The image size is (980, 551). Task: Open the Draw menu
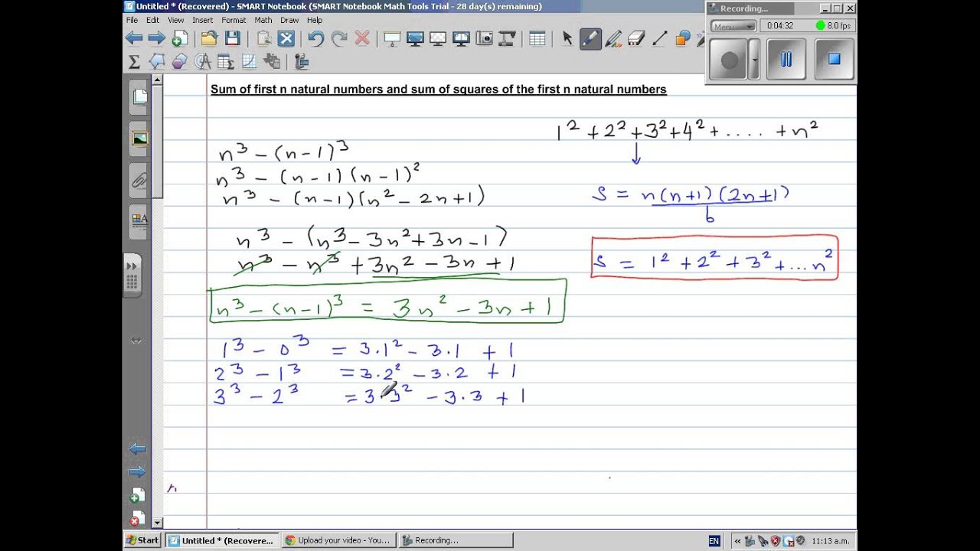tap(289, 20)
